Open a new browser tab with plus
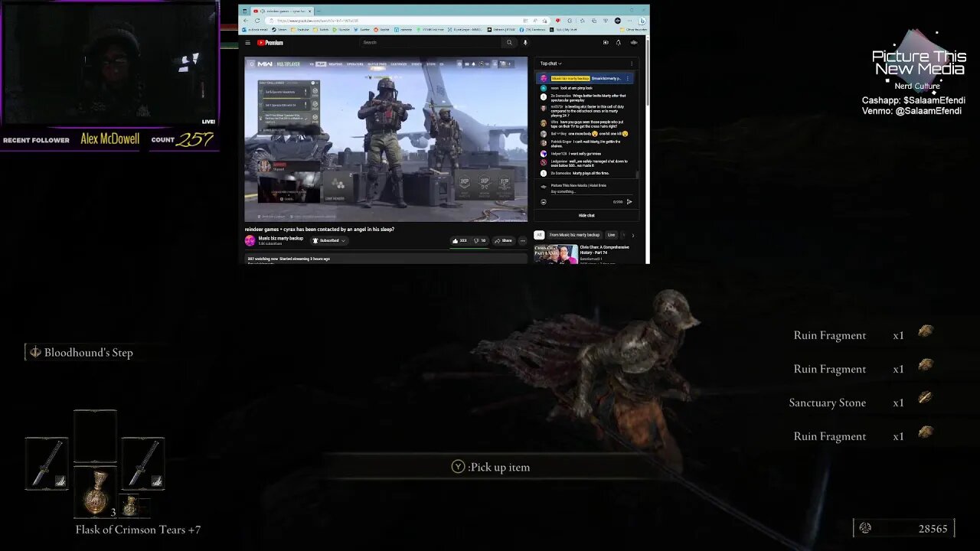 (320, 11)
